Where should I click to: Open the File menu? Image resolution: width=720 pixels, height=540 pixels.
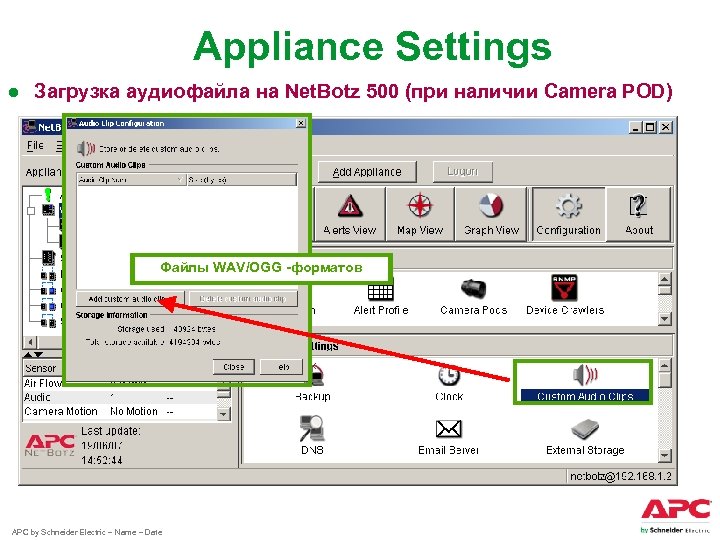coord(35,146)
